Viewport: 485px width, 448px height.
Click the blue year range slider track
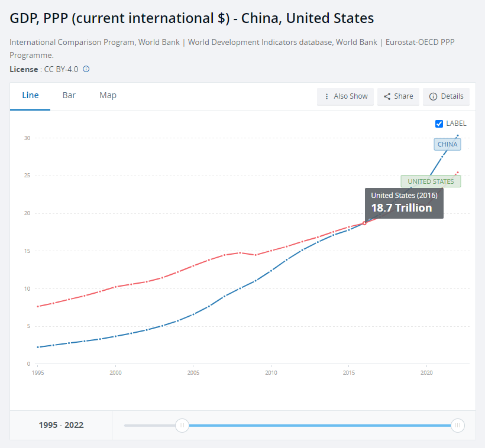pyautogui.click(x=319, y=425)
